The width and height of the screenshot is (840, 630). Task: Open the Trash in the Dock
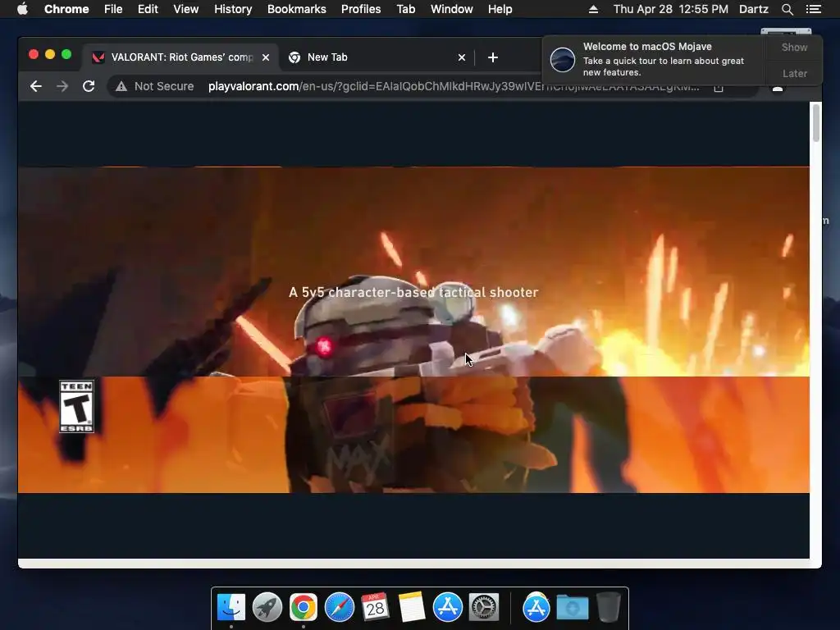click(x=609, y=608)
